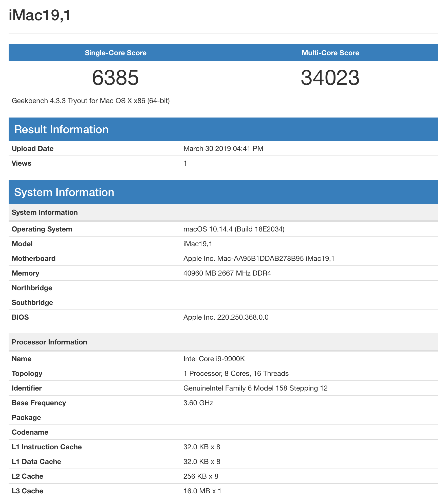Screen dimensions: 448x504
Task: Select the Intel Core i9-9900K value
Action: [214, 359]
